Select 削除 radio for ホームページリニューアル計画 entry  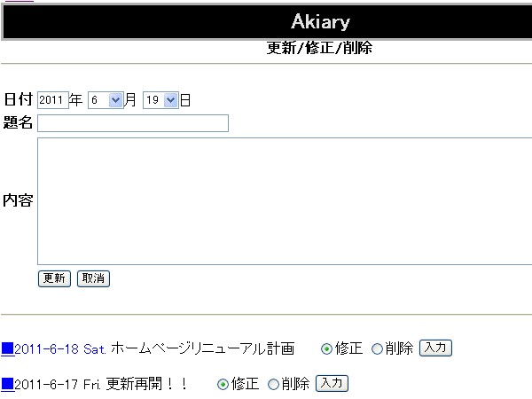377,348
